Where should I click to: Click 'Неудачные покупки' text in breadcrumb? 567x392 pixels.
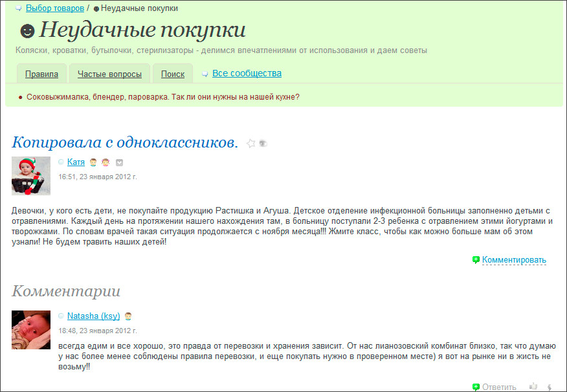pos(139,8)
